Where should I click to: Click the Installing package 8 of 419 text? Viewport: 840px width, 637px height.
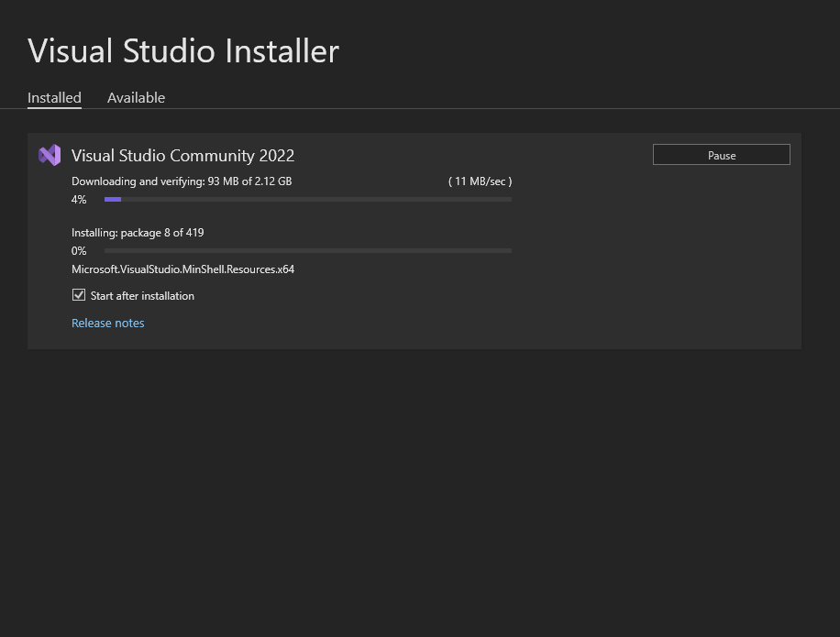click(x=138, y=233)
